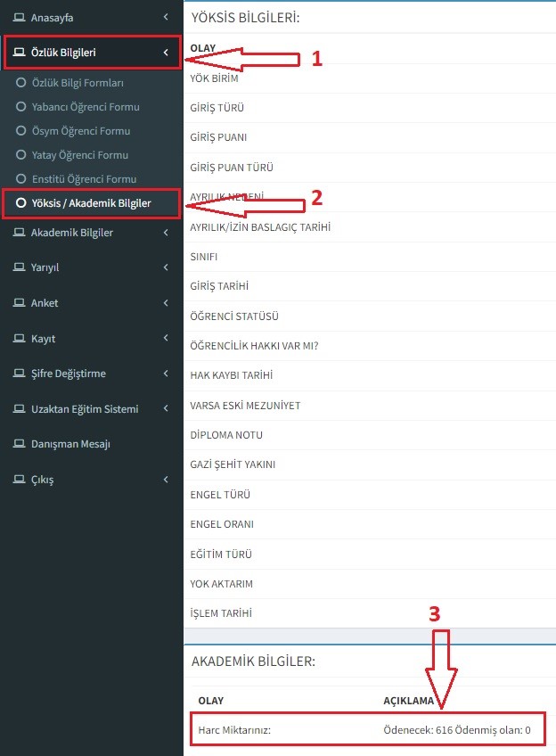Click the GİRİŞ TARİHİ row in Yöksis table
The width and height of the screenshot is (556, 756).
[219, 286]
